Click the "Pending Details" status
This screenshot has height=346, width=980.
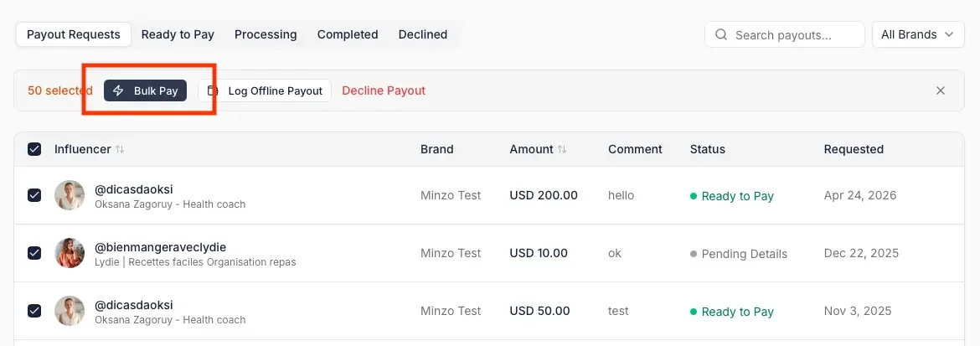coord(739,254)
